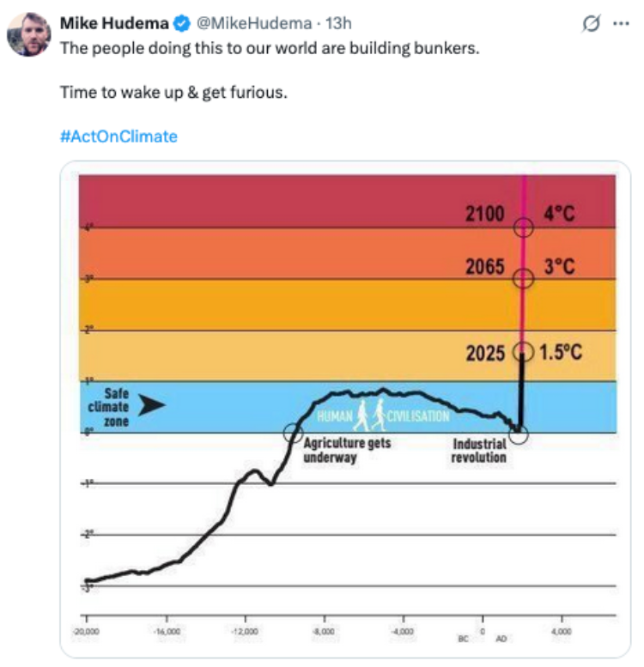
Task: Click the Agriculture gets underway circle marker
Action: click(293, 433)
